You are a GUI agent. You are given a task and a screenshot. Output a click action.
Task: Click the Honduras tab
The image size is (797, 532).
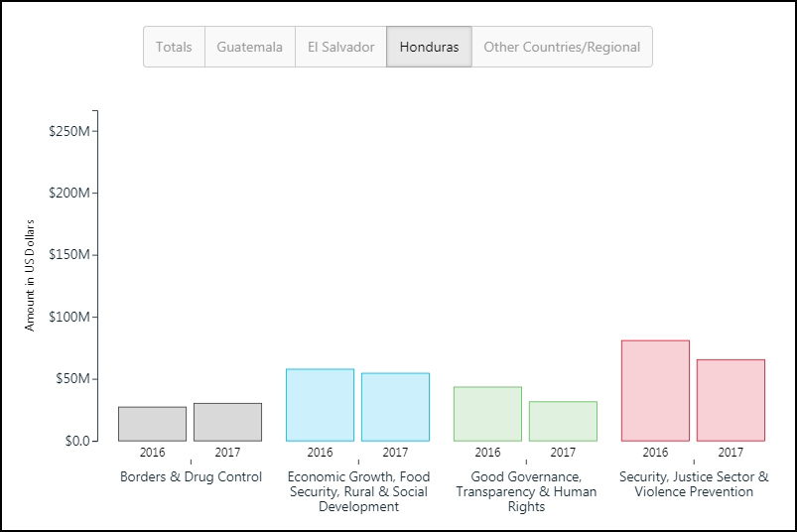coord(429,47)
